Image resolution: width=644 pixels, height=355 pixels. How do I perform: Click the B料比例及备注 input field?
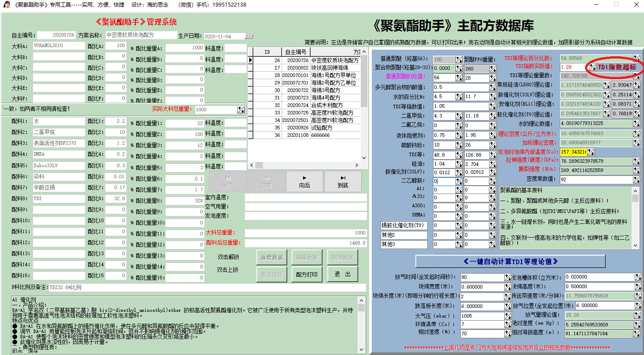pos(207,287)
